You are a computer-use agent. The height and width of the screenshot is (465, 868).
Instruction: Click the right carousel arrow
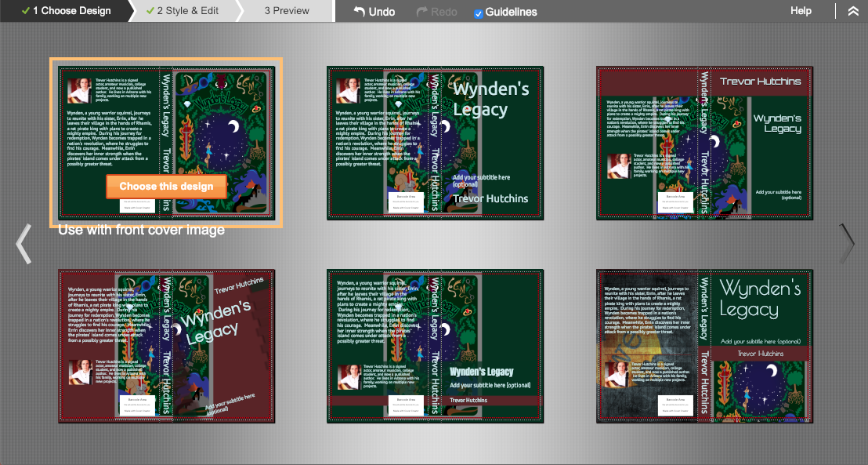pyautogui.click(x=846, y=243)
